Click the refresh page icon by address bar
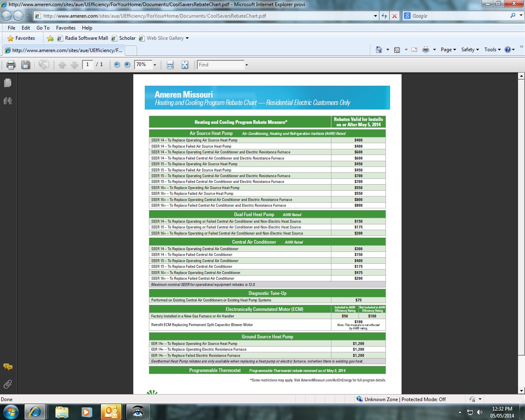This screenshot has height=420, width=525. pyautogui.click(x=384, y=16)
